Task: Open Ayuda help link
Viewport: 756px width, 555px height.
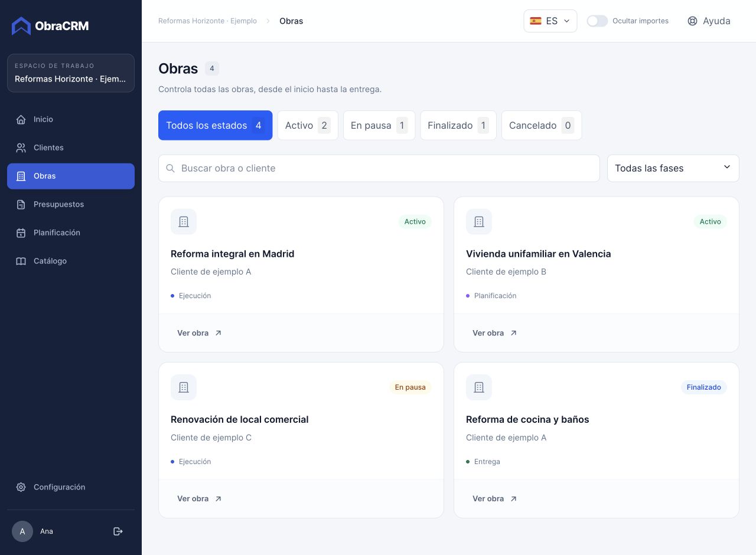Action: tap(709, 21)
